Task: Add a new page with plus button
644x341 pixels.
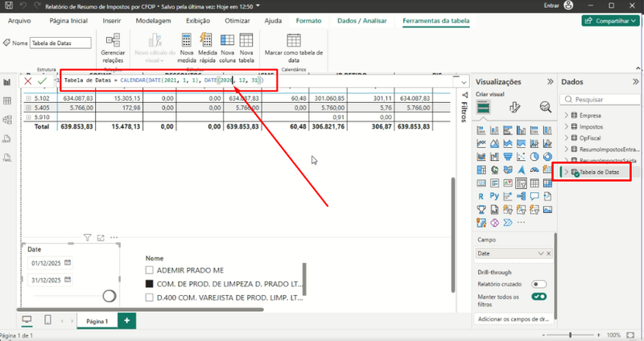Action: coord(127,320)
